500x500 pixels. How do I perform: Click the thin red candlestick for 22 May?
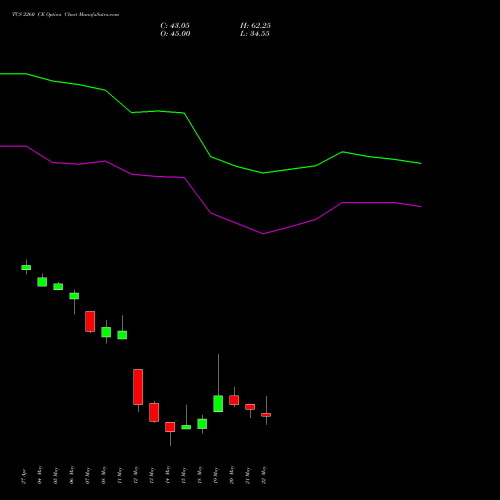pos(266,415)
